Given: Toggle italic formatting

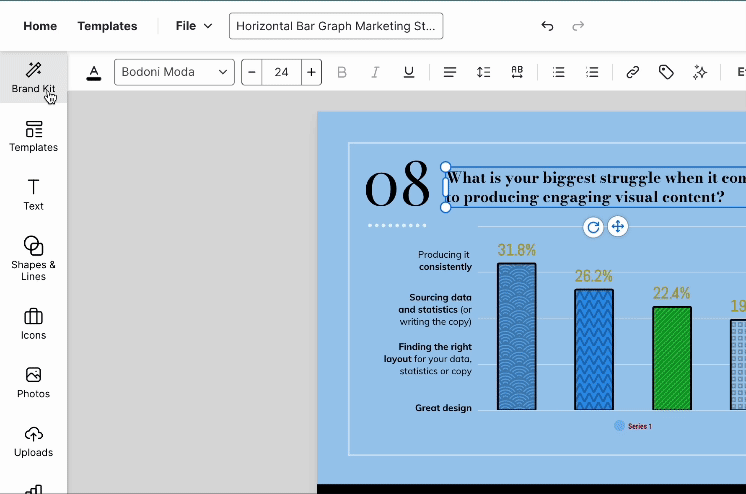Looking at the screenshot, I should [x=375, y=72].
